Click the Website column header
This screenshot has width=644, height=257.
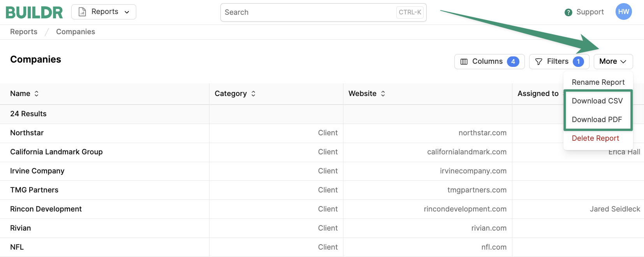(x=428, y=94)
